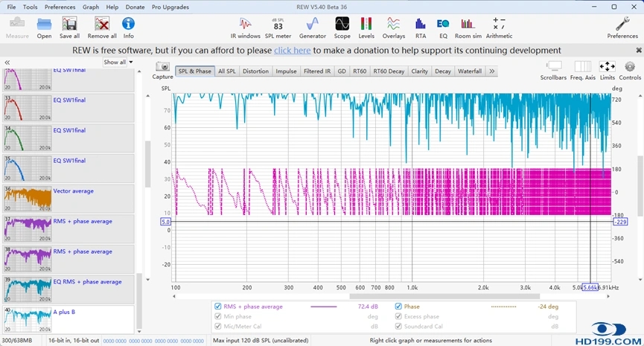Image resolution: width=644 pixels, height=346 pixels.
Task: Open graph Limits icon
Action: point(607,70)
